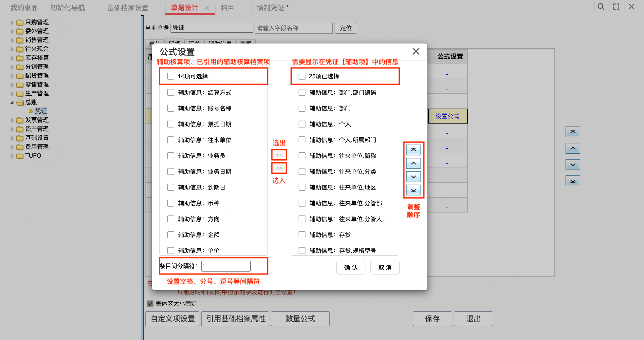Click the 确认 button

click(x=351, y=267)
